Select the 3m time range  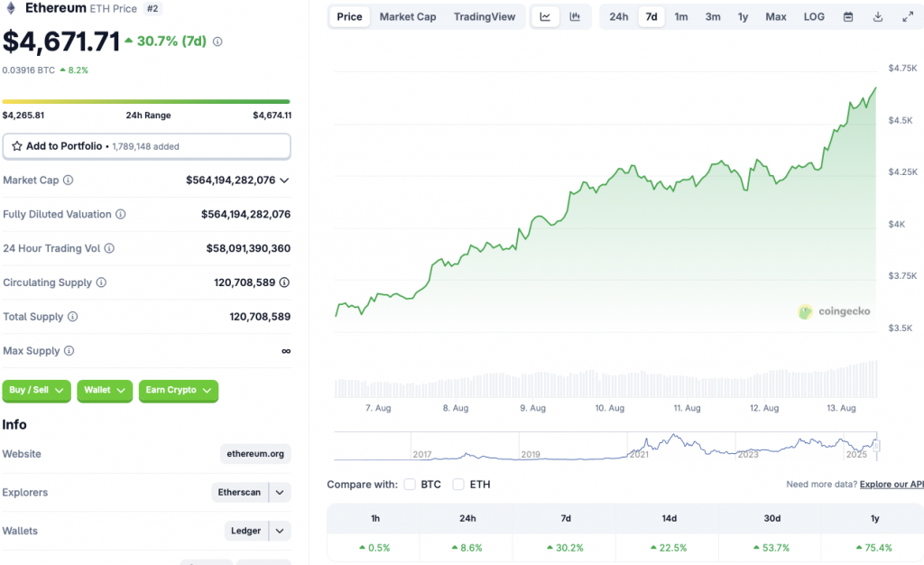click(713, 17)
